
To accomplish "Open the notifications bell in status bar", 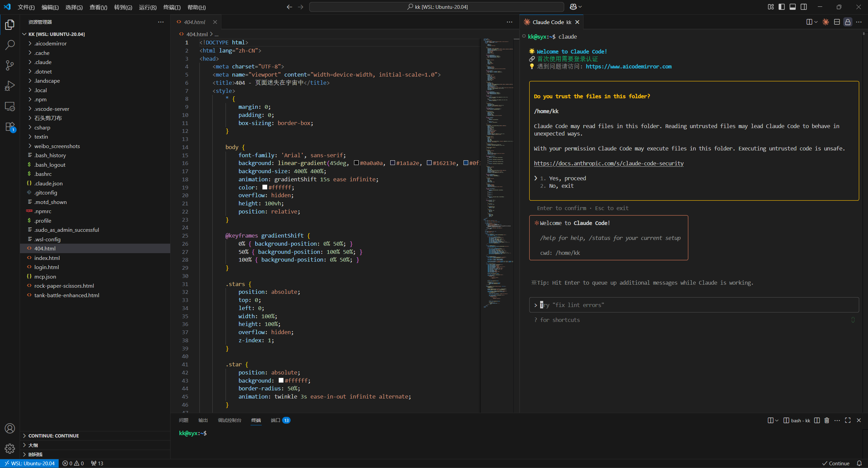I will click(x=859, y=463).
